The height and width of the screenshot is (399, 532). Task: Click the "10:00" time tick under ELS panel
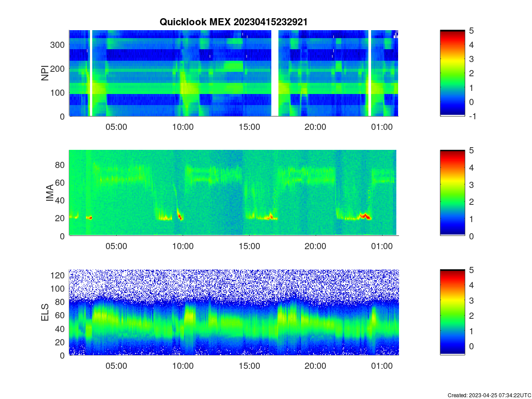point(183,366)
